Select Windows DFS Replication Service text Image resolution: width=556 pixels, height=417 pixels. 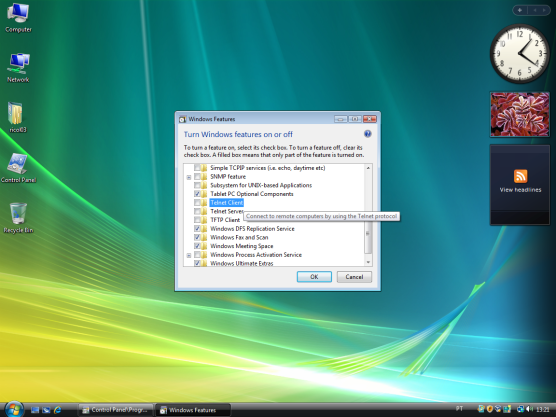click(x=252, y=229)
